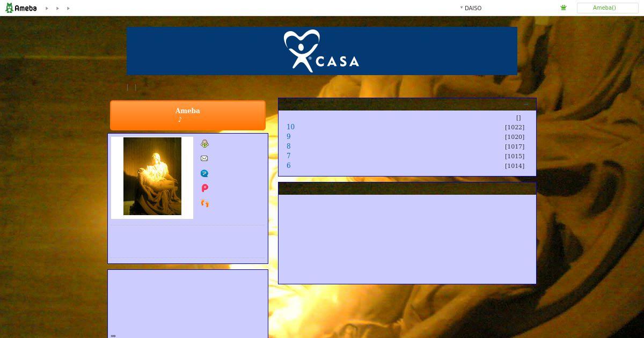Open the entry numbered 10
This screenshot has height=338, width=644.
coord(290,127)
